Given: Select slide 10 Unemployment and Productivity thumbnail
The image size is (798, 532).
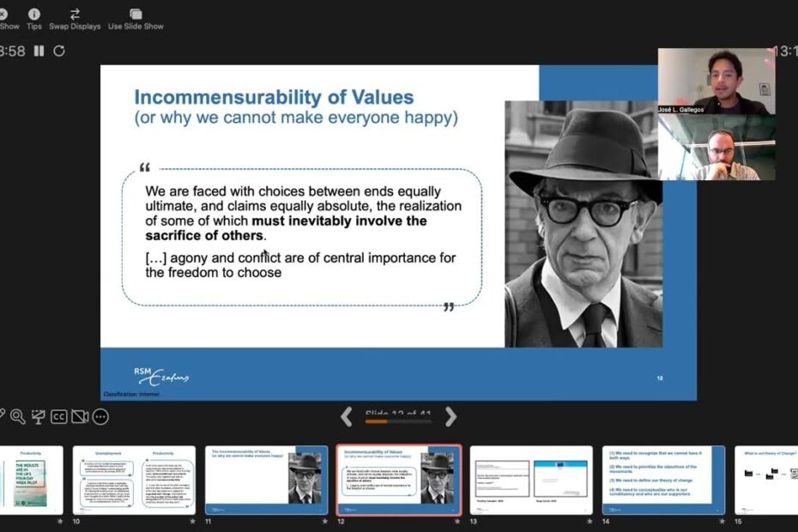Looking at the screenshot, I should [x=134, y=480].
